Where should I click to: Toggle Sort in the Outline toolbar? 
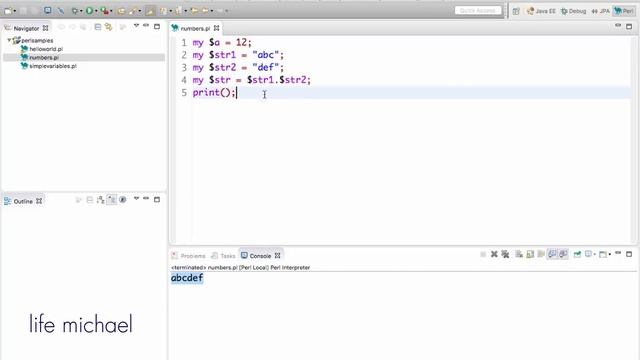[x=100, y=200]
